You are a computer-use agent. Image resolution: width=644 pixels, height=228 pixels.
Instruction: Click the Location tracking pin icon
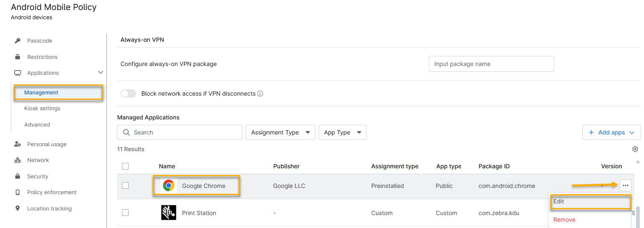[x=18, y=208]
